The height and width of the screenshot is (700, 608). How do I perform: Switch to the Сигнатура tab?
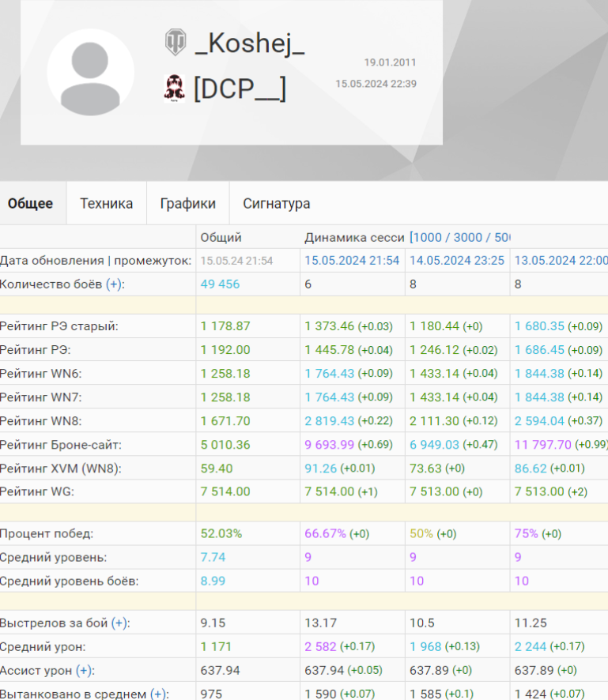tap(276, 204)
